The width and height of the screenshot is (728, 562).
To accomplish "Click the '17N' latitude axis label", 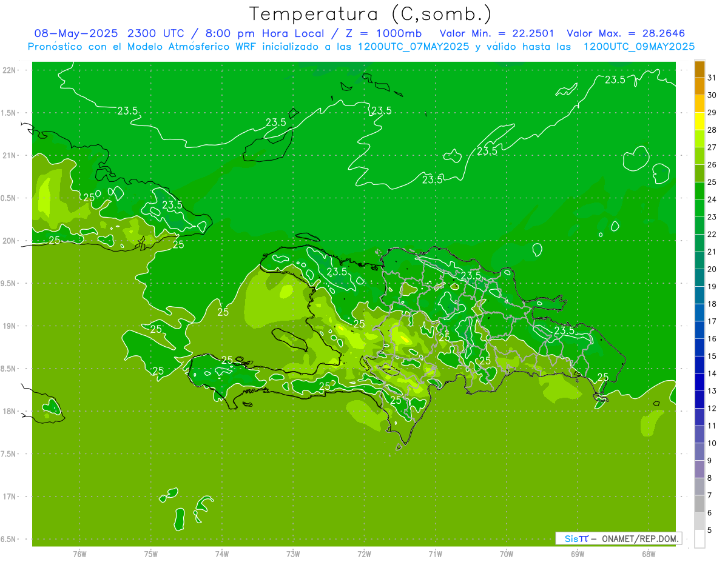I will 10,497.
